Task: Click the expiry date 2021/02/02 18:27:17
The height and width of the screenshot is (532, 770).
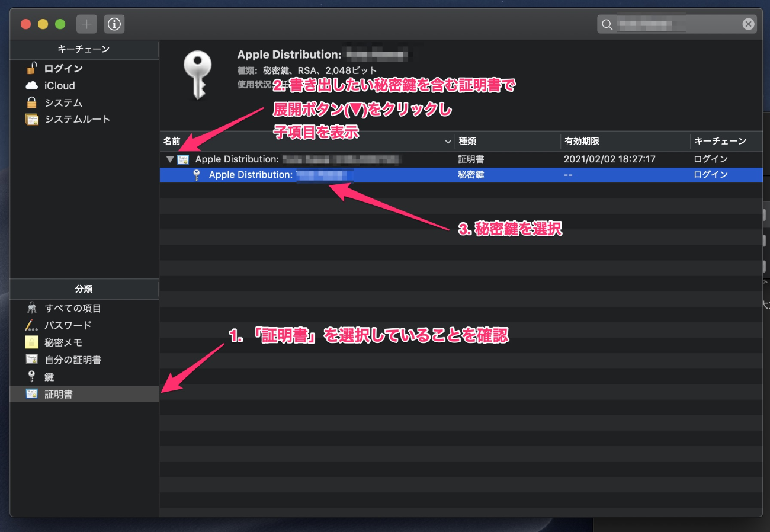Action: pos(609,159)
